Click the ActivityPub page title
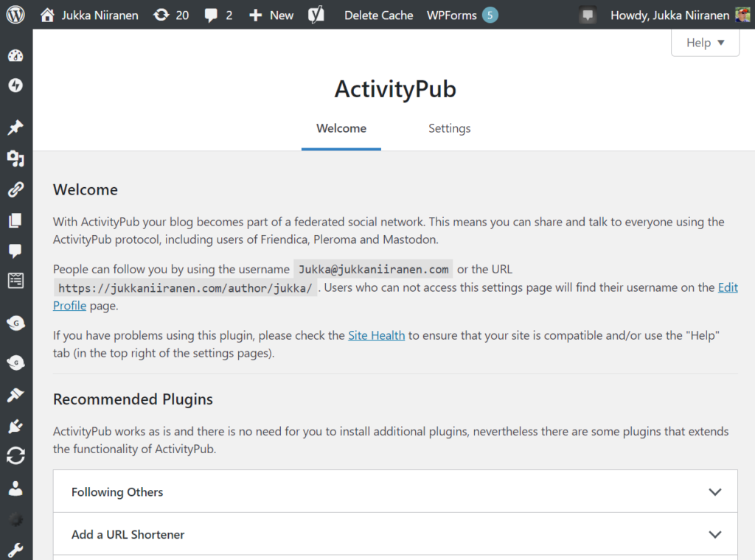 pyautogui.click(x=395, y=89)
